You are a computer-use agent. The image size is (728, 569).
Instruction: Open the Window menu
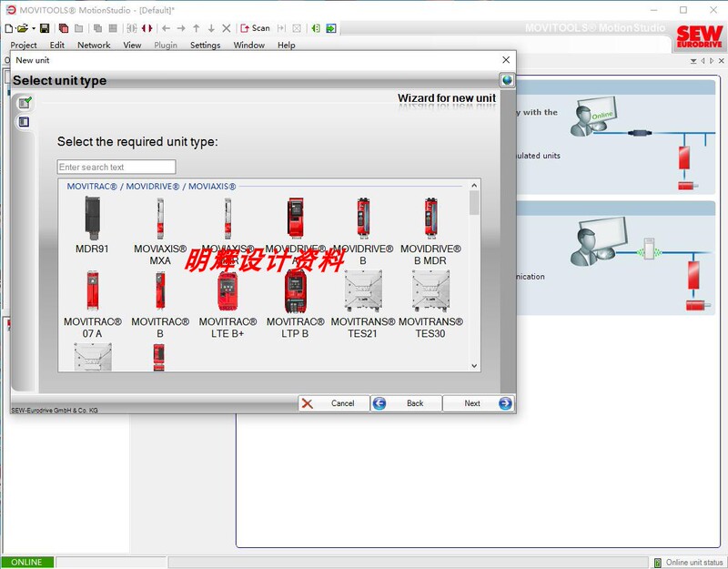[x=249, y=45]
